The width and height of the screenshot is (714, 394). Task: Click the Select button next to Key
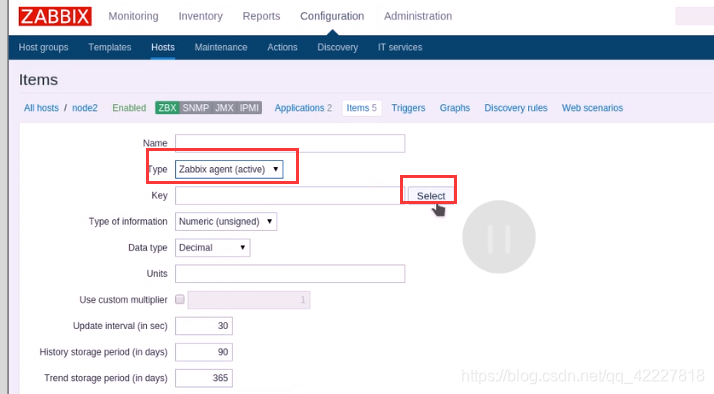(x=431, y=196)
